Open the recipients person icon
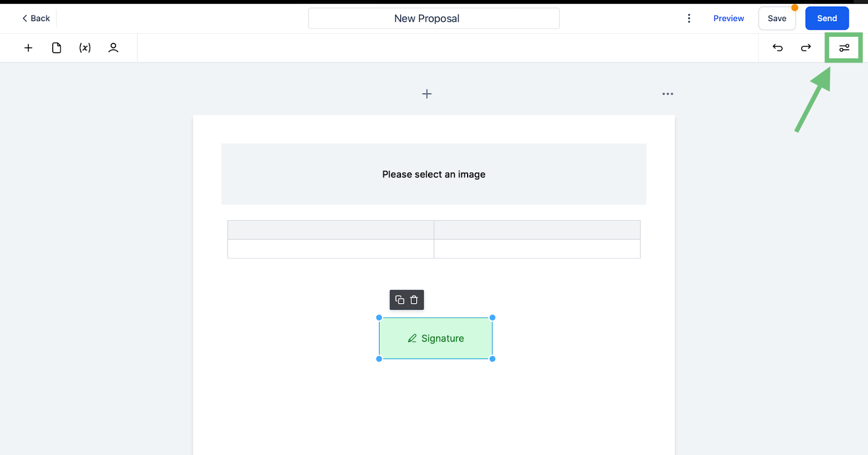868x455 pixels. [x=113, y=48]
